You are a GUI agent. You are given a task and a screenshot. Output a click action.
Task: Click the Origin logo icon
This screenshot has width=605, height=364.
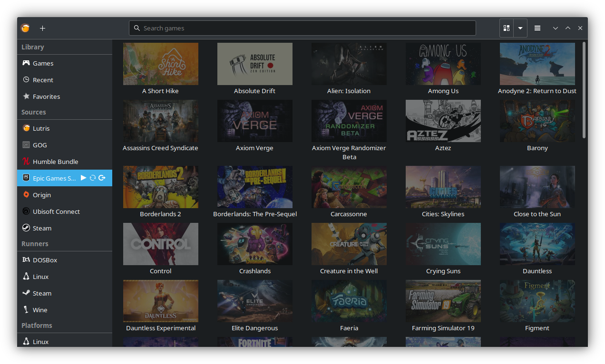pyautogui.click(x=26, y=195)
